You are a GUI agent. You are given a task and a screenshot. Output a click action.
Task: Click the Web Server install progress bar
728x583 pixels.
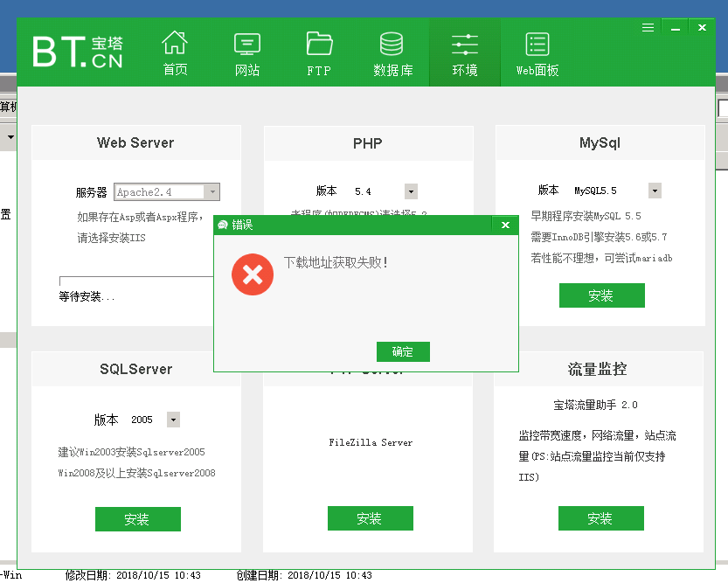pyautogui.click(x=136, y=281)
